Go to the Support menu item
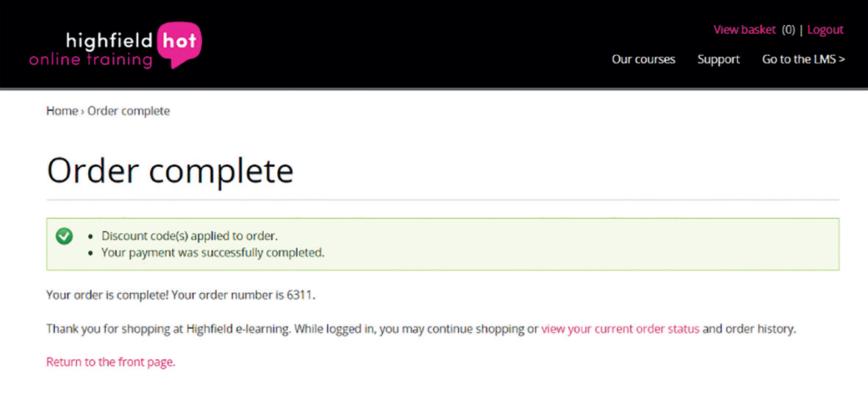 [x=718, y=60]
